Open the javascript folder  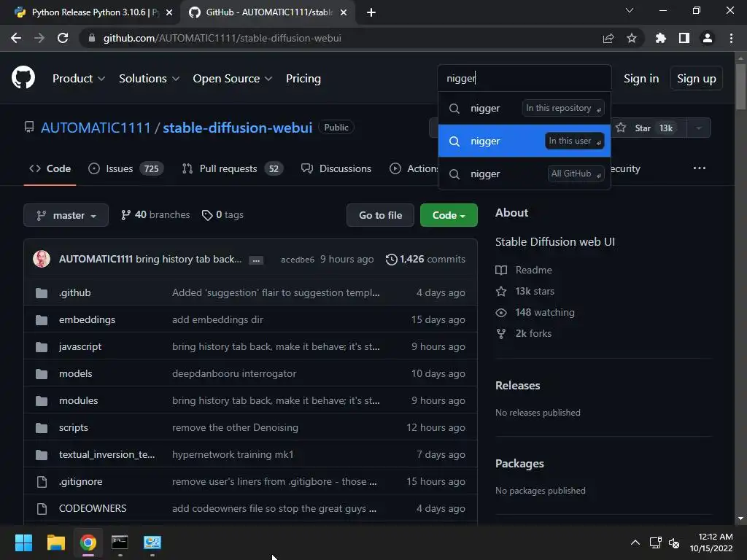click(x=80, y=346)
